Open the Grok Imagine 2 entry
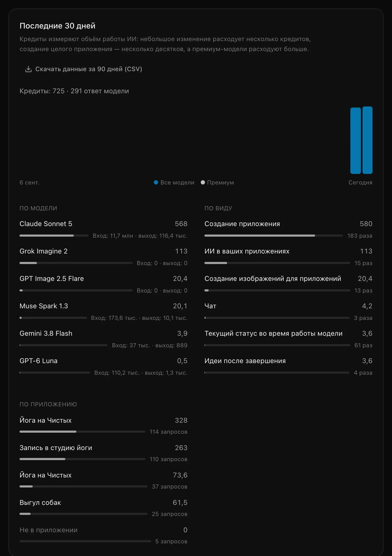The height and width of the screenshot is (556, 392). [x=104, y=257]
